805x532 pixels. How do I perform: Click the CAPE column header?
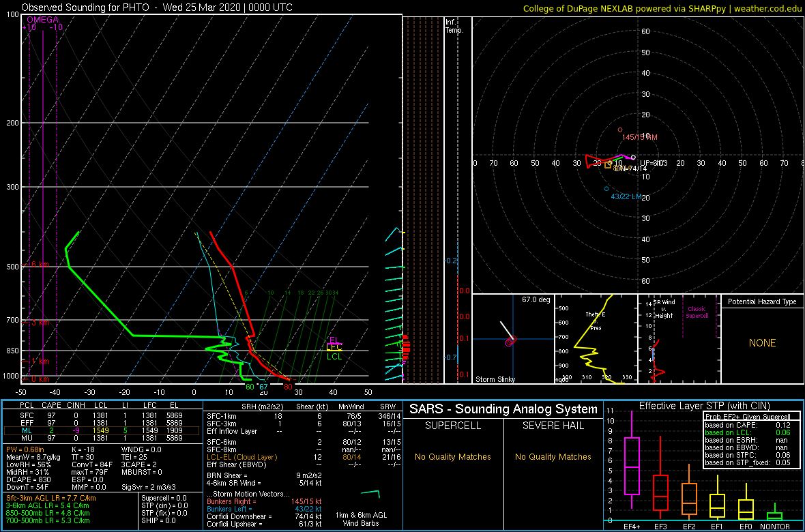(x=51, y=406)
